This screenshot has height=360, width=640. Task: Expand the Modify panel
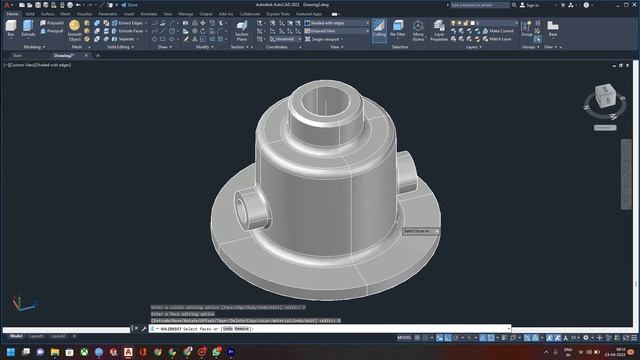click(204, 47)
